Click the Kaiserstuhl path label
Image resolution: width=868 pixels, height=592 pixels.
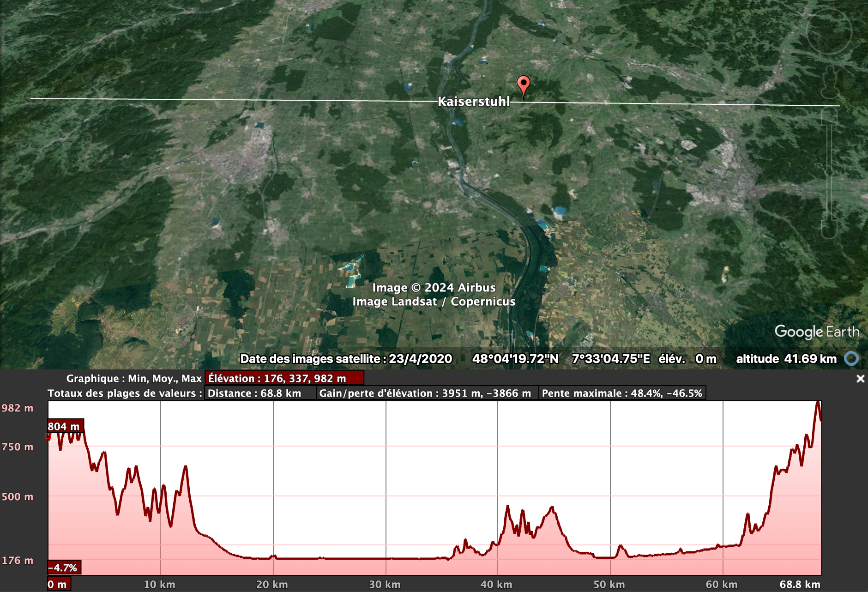(x=474, y=102)
